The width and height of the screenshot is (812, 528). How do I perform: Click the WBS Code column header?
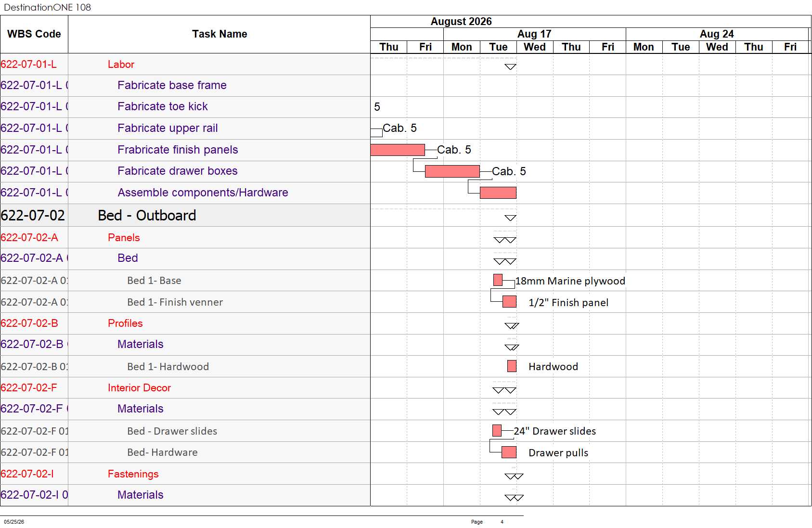(x=34, y=34)
